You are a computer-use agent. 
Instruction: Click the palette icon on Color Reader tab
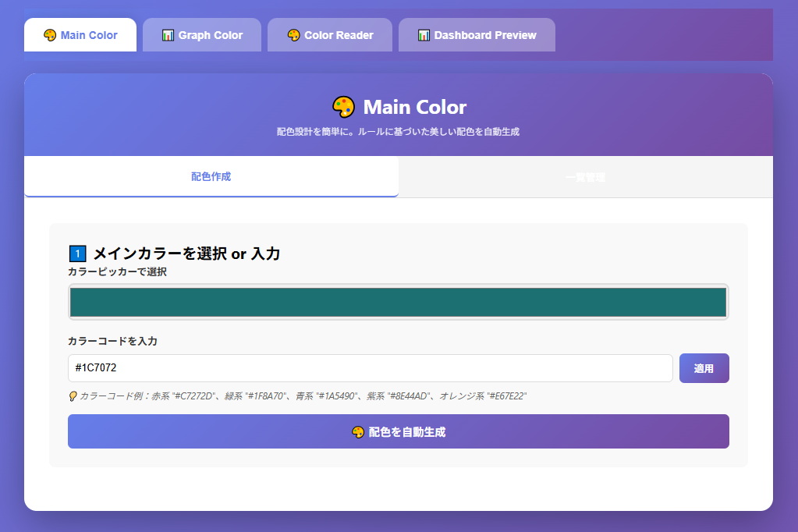pyautogui.click(x=293, y=35)
